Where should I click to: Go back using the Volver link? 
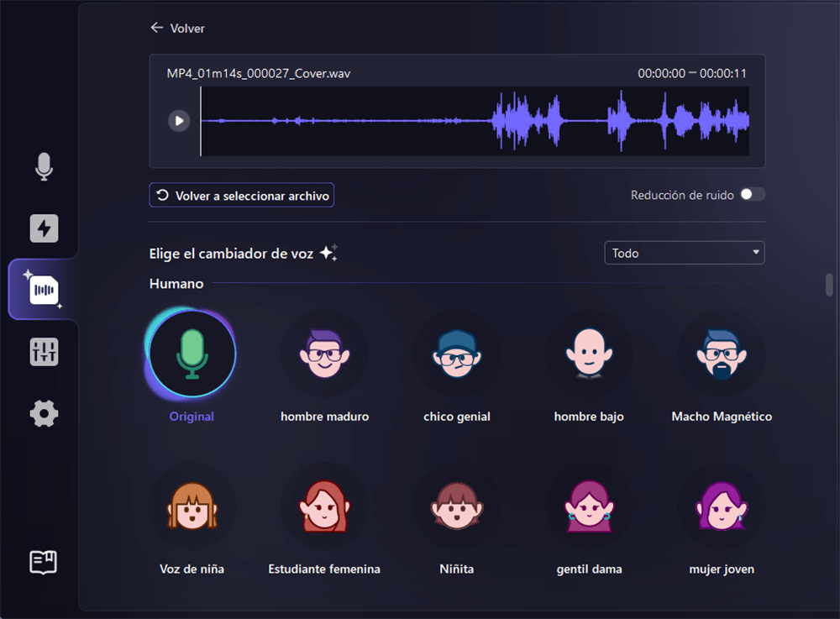[x=177, y=29]
